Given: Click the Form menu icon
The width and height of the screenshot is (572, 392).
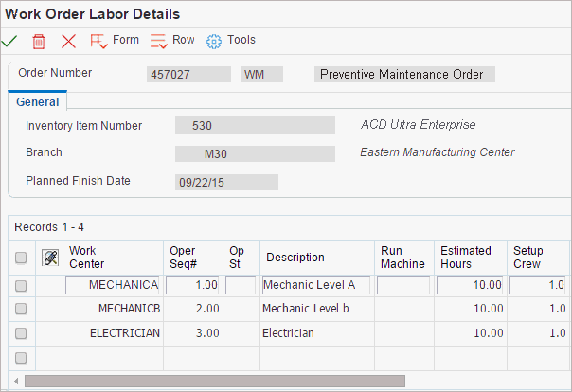Looking at the screenshot, I should (98, 41).
